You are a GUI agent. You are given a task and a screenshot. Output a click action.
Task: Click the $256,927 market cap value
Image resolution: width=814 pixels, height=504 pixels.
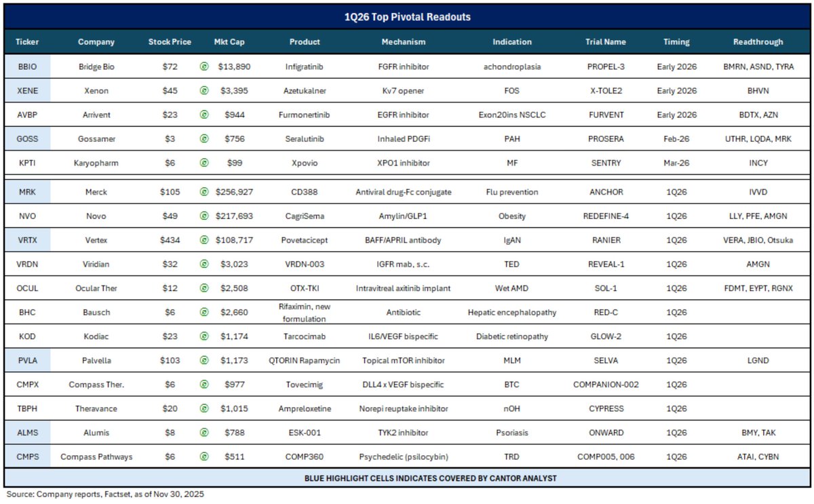(x=236, y=192)
